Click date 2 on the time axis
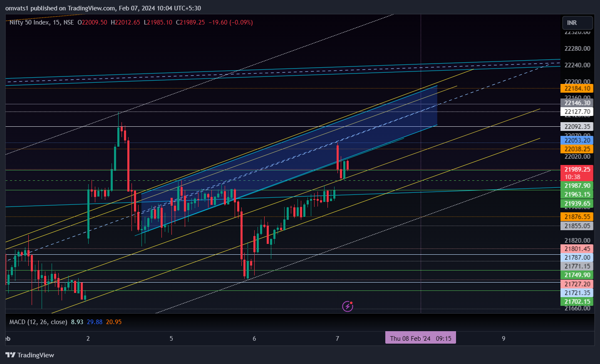This screenshot has height=364, width=600. pos(88,338)
